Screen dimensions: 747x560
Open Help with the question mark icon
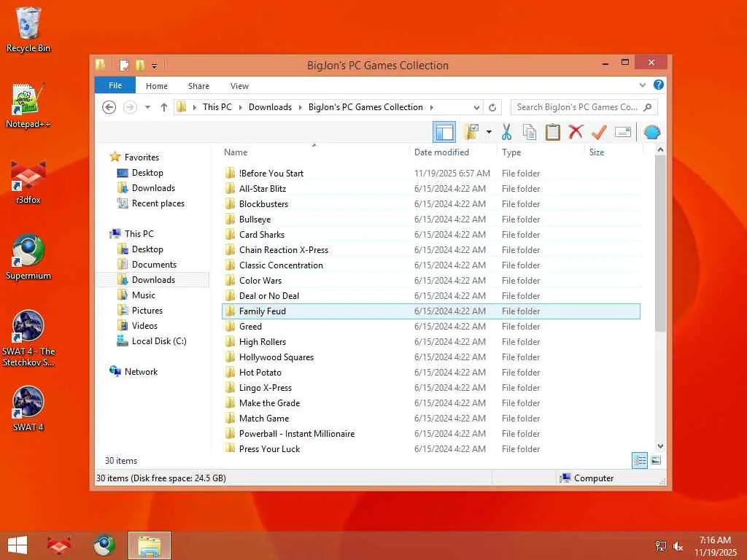[659, 85]
